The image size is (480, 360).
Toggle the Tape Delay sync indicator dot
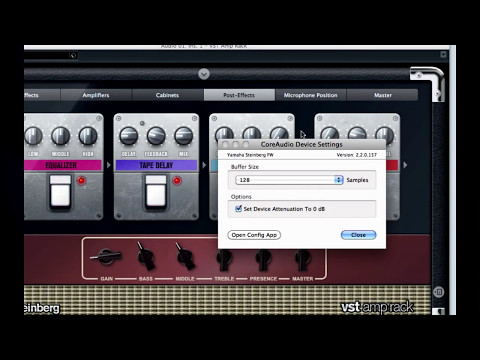tap(142, 123)
